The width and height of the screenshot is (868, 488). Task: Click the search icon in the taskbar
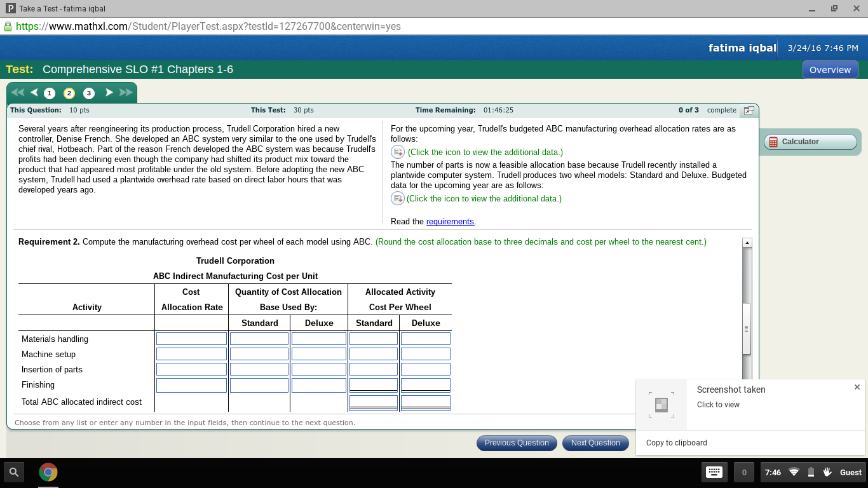13,472
